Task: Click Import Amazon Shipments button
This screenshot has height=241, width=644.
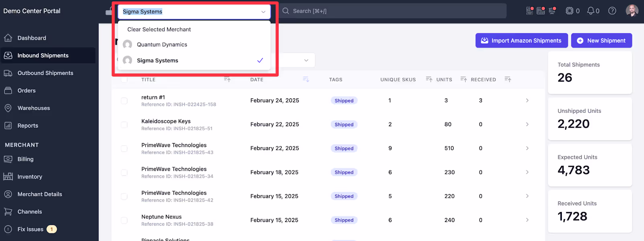Action: (x=522, y=40)
